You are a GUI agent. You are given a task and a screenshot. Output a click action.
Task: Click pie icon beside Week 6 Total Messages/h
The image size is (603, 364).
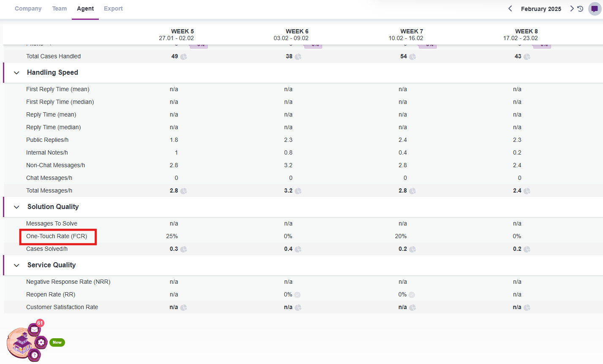coord(298,191)
